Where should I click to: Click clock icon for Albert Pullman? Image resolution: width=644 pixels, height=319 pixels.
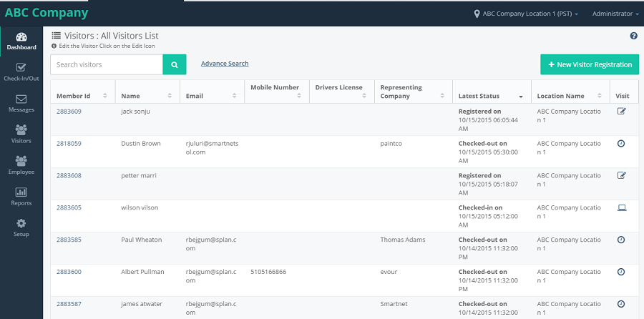coord(621,272)
